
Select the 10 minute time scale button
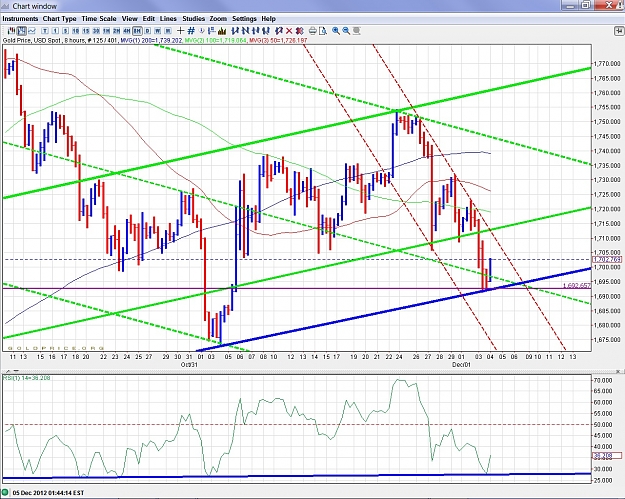coord(76,31)
